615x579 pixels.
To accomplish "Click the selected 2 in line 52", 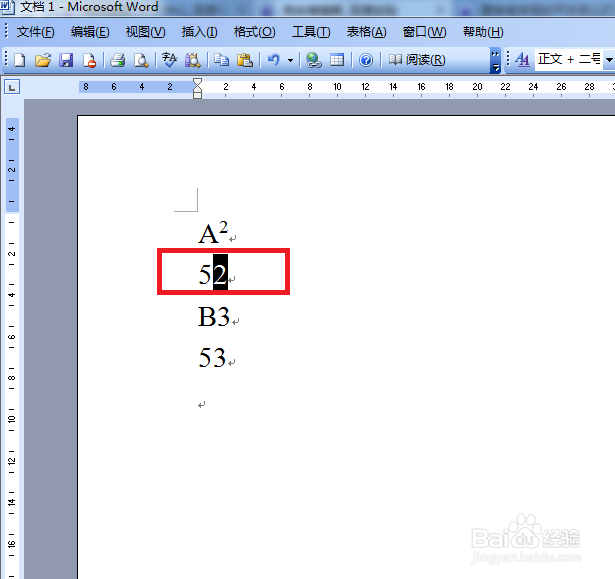I will 220,272.
